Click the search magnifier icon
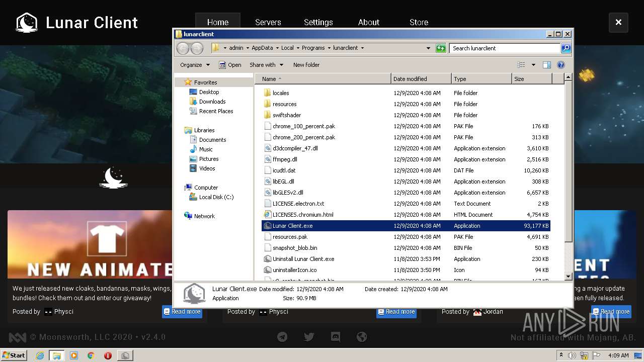 (x=566, y=48)
